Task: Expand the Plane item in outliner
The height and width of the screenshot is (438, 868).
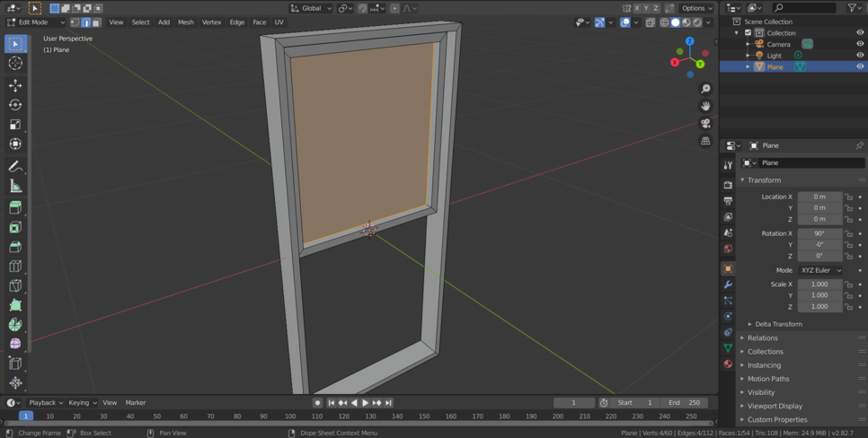Action: tap(748, 66)
